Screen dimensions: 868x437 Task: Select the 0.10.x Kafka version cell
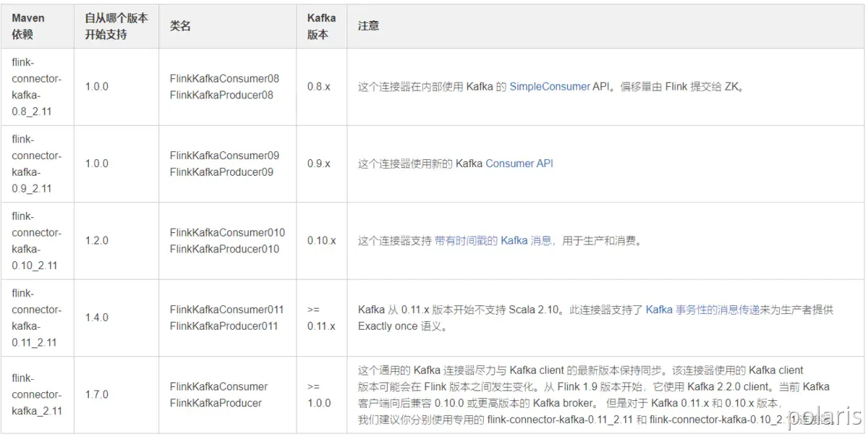322,241
